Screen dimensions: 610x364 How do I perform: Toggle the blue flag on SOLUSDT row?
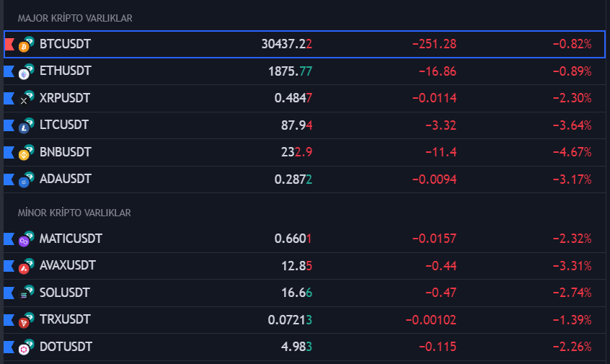[x=9, y=293]
